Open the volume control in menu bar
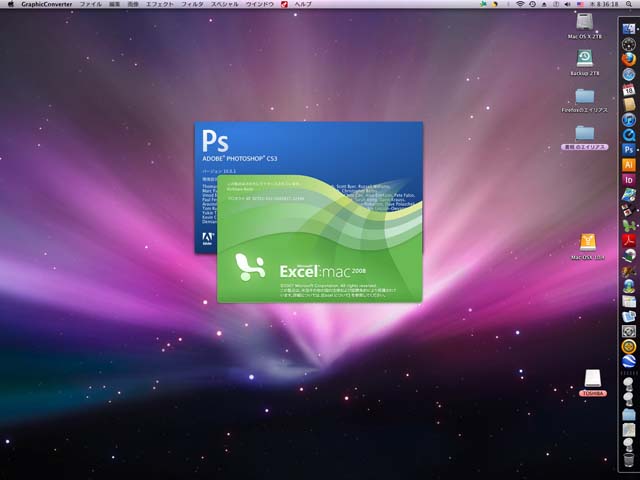This screenshot has height=480, width=640. (x=567, y=4)
